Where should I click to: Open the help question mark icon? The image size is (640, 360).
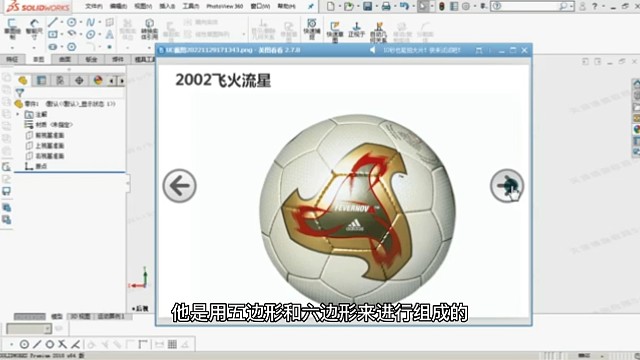594,6
